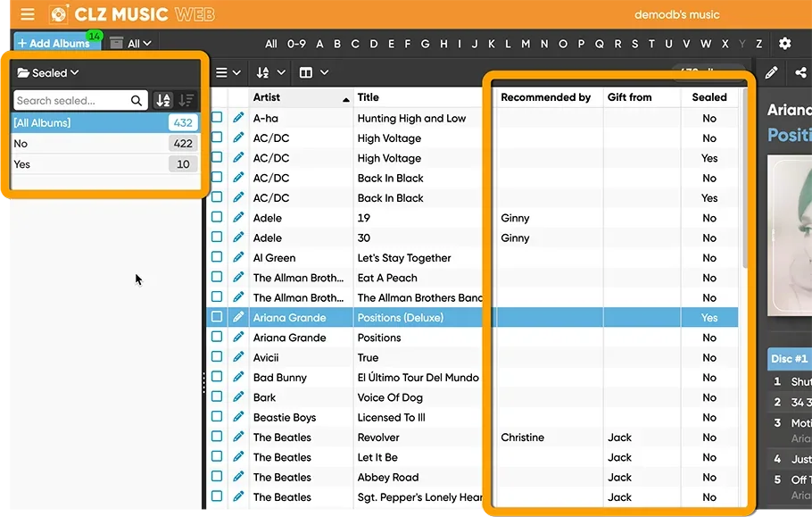Open the hamburger main menu

coord(28,14)
